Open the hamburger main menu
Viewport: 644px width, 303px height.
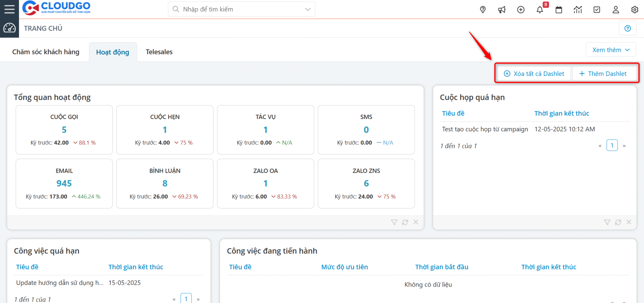coord(9,9)
